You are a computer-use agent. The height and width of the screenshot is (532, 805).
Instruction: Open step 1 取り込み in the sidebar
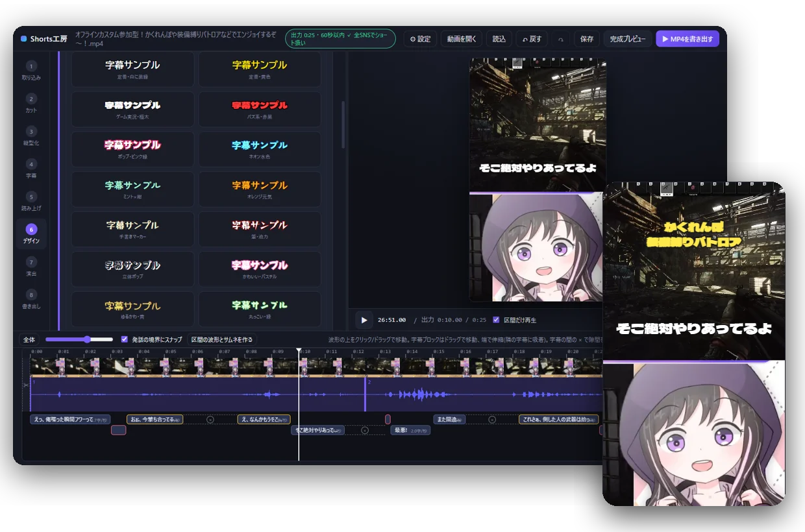pyautogui.click(x=31, y=71)
